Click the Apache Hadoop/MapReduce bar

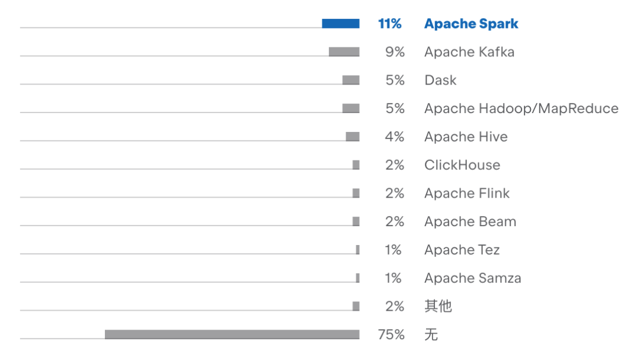click(351, 108)
